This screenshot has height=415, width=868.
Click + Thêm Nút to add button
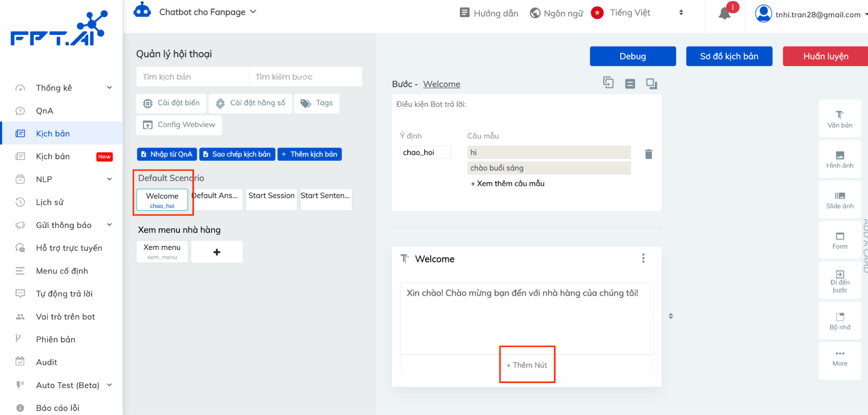click(527, 365)
